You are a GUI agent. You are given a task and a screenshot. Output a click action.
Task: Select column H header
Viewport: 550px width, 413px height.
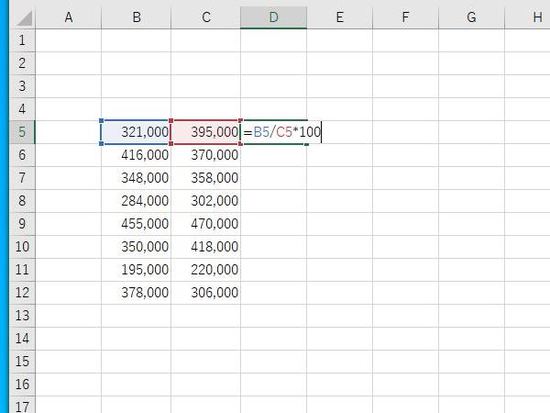(528, 17)
